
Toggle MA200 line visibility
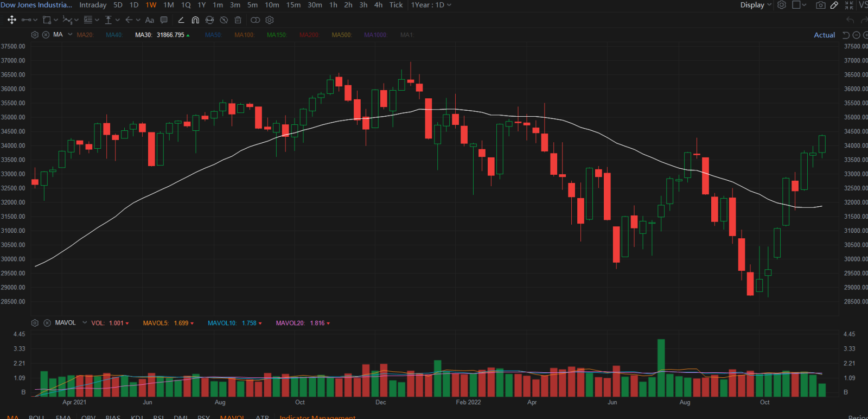pos(309,35)
